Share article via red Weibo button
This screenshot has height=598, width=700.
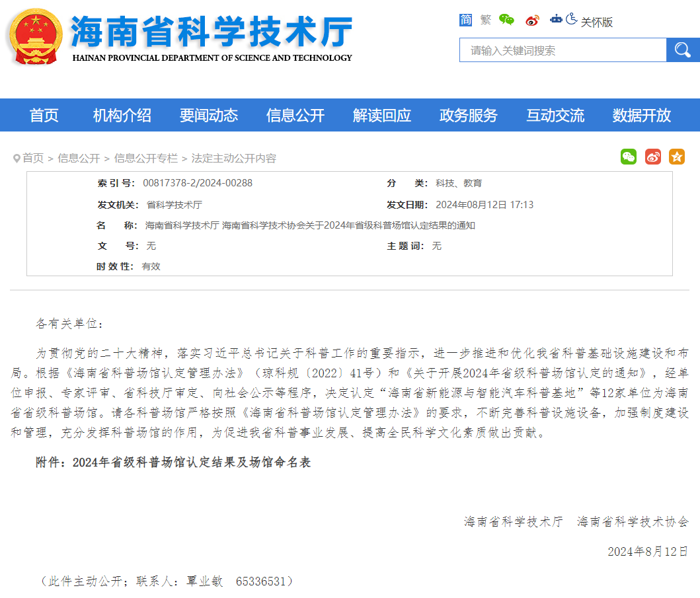pos(653,157)
